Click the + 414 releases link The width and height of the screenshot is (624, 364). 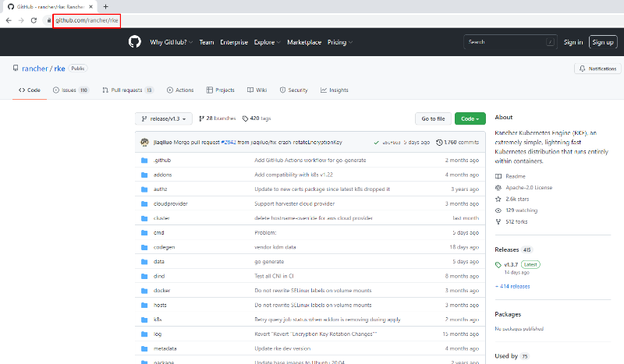click(512, 286)
